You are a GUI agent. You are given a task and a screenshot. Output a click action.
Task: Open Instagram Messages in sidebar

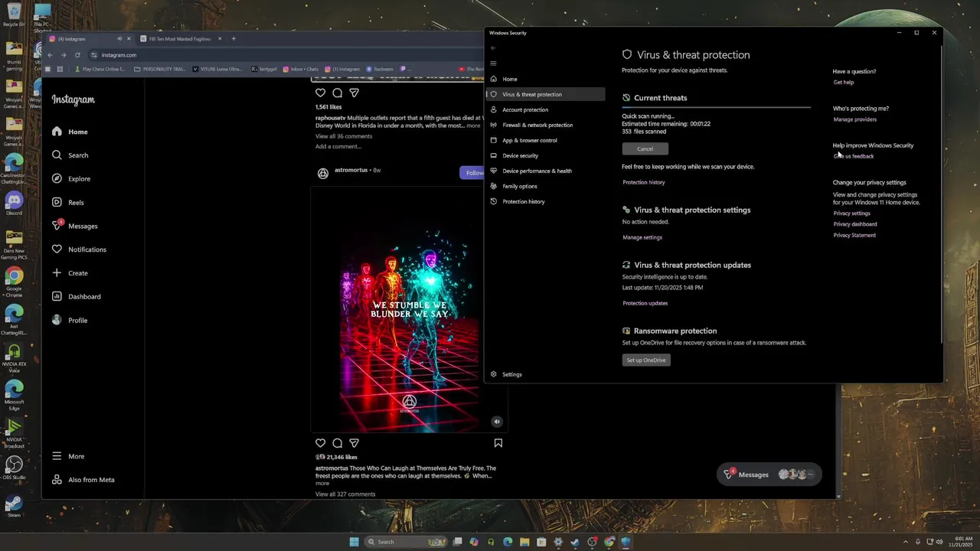click(75, 226)
